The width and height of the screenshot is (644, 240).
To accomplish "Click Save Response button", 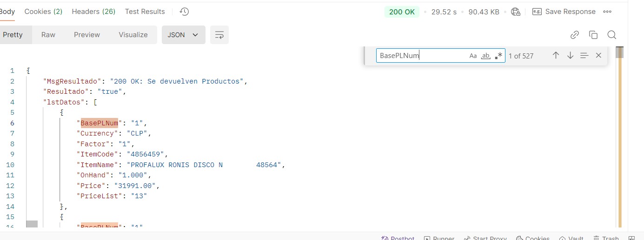I will pyautogui.click(x=564, y=12).
